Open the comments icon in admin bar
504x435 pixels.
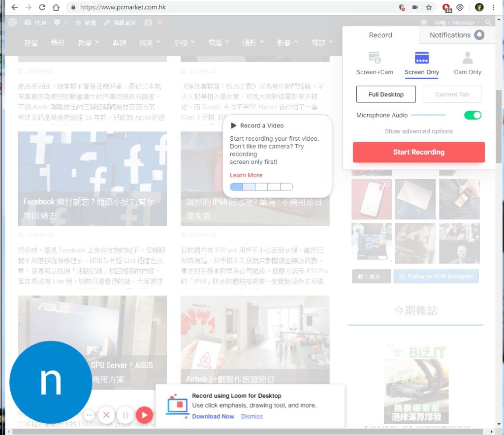[61, 23]
